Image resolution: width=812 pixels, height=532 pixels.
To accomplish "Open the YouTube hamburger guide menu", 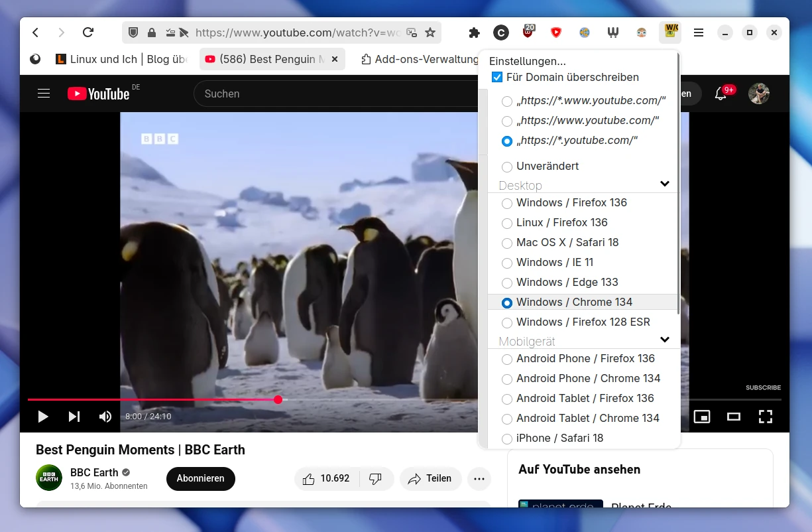I will [44, 94].
